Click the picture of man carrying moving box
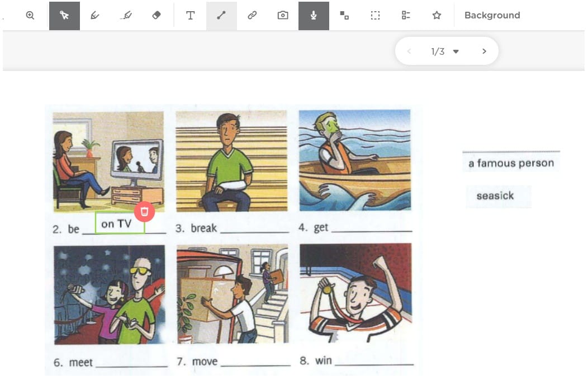Viewport: 588px width, 376px height. [233, 293]
